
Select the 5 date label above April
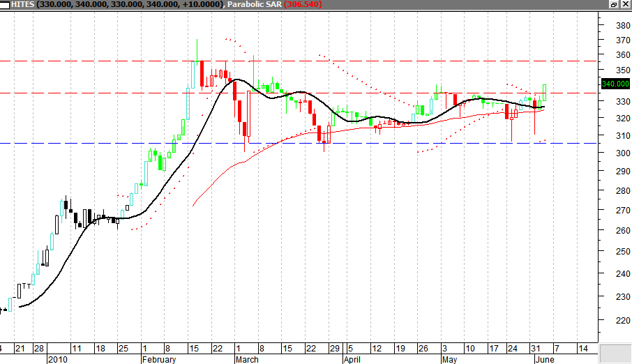click(350, 349)
